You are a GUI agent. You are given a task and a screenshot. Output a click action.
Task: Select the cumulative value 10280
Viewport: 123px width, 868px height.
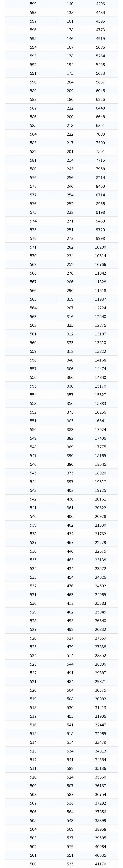coord(100,247)
